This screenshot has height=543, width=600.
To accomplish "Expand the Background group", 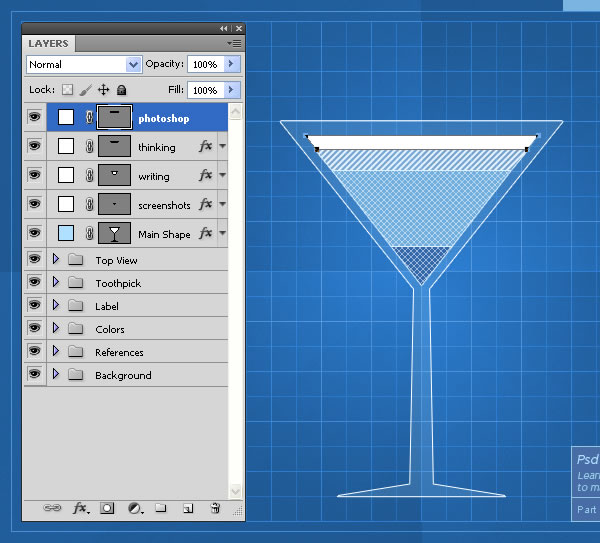I will tap(56, 373).
